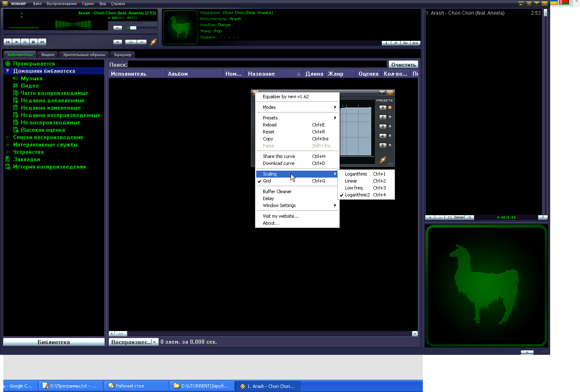580x392 pixels.
Task: Click the track seek bar
Action: pos(80,34)
